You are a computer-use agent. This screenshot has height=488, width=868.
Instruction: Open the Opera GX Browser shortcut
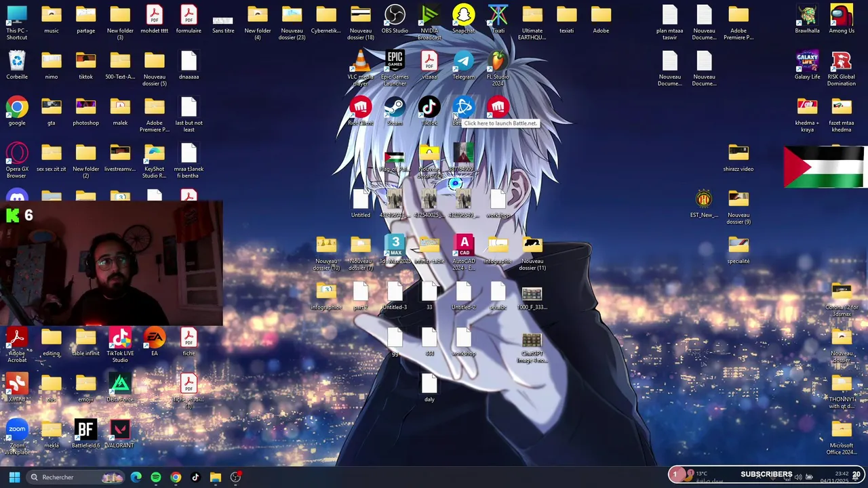pos(17,160)
